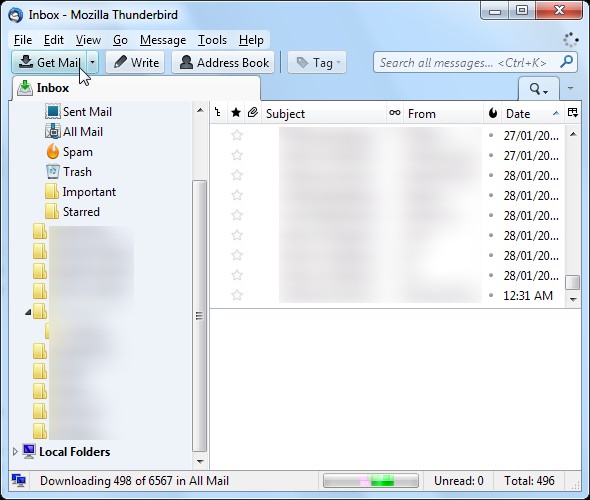590x500 pixels.
Task: Select the All Mail folder
Action: point(83,132)
